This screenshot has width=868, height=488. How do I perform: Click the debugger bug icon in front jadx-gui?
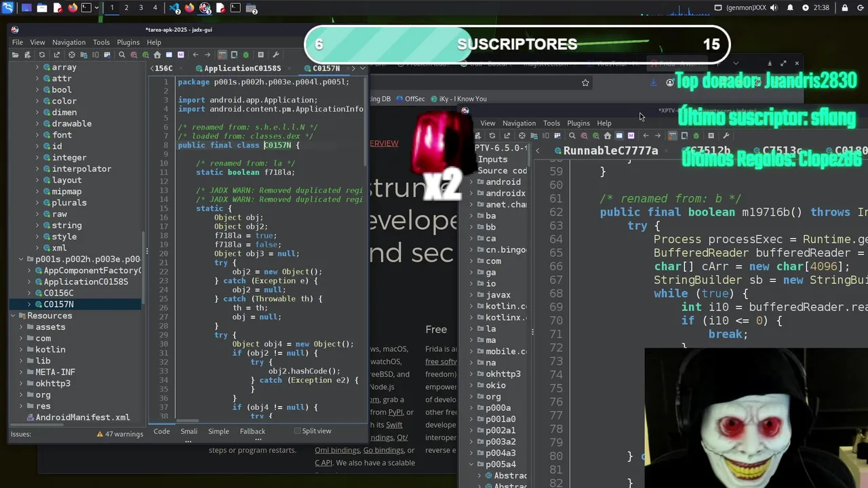pos(245,55)
